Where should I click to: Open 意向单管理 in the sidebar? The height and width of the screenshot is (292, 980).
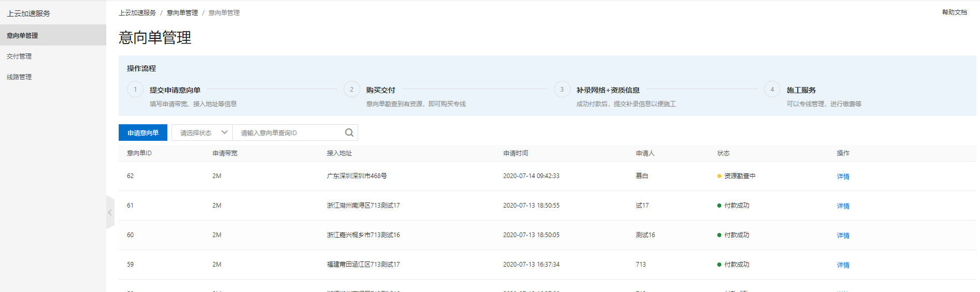pyautogui.click(x=53, y=35)
